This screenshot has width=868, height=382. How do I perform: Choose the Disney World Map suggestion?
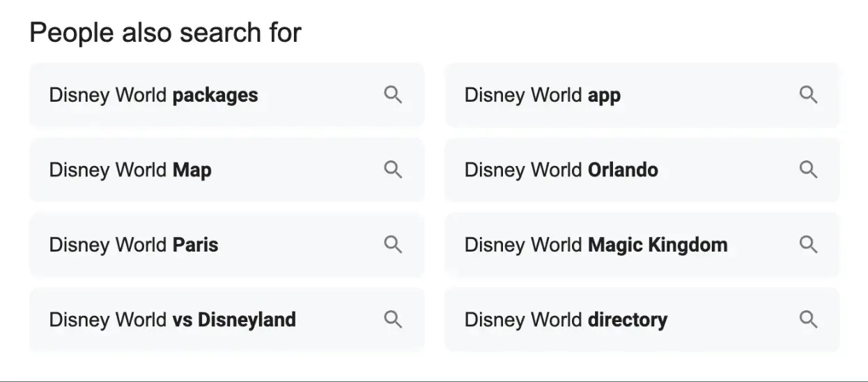[x=227, y=169]
